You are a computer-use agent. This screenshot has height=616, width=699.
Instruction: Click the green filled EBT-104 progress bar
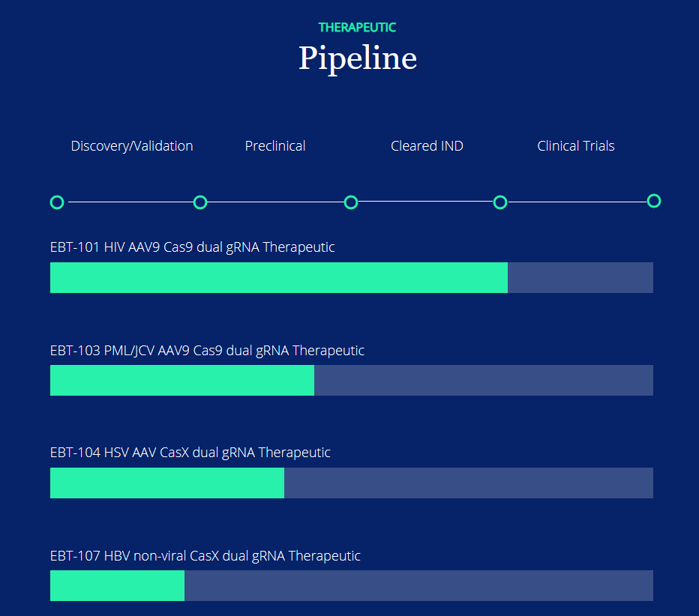167,483
